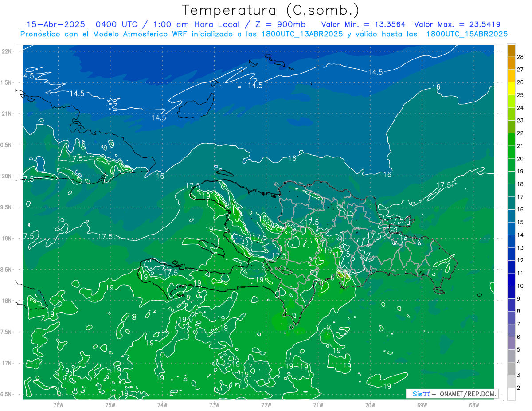Click the white swatch at the scale bottom
This screenshot has height=411, width=532.
click(x=511, y=394)
